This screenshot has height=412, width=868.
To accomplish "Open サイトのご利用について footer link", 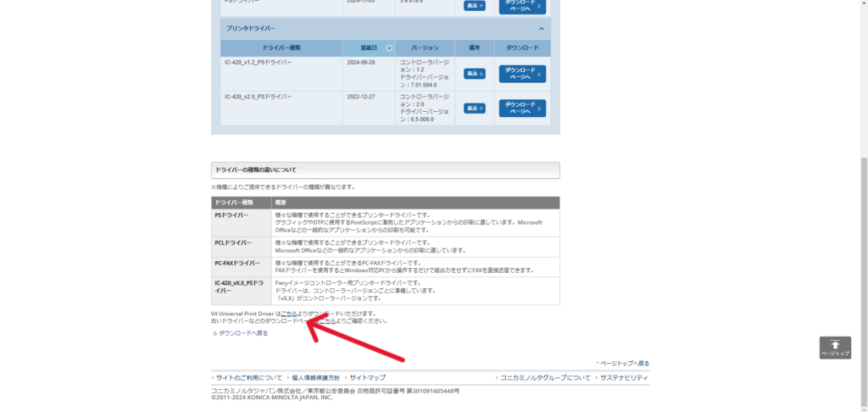I will 248,377.
